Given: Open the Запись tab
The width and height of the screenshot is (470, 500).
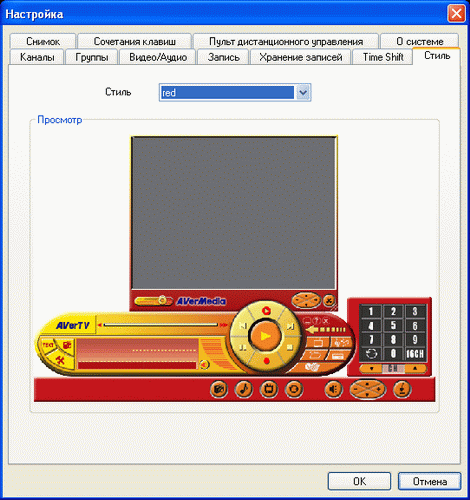Looking at the screenshot, I should (223, 57).
